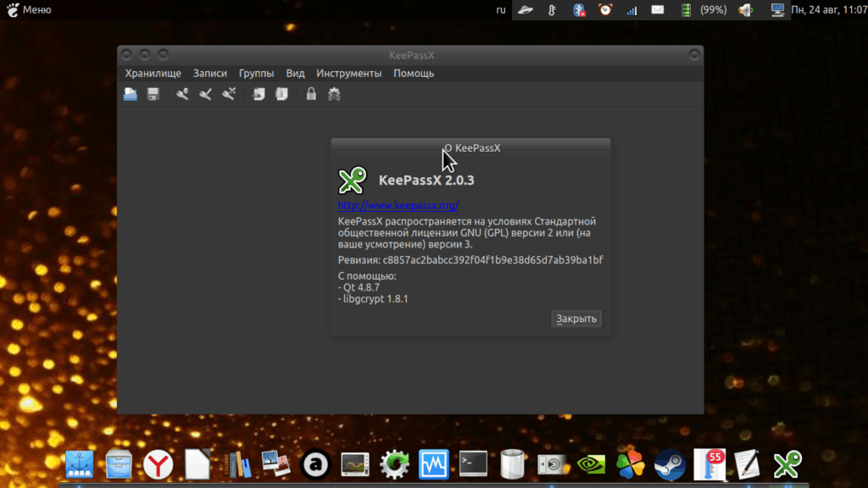Open the Вид menu
Viewport: 868px width, 488px height.
pyautogui.click(x=295, y=73)
